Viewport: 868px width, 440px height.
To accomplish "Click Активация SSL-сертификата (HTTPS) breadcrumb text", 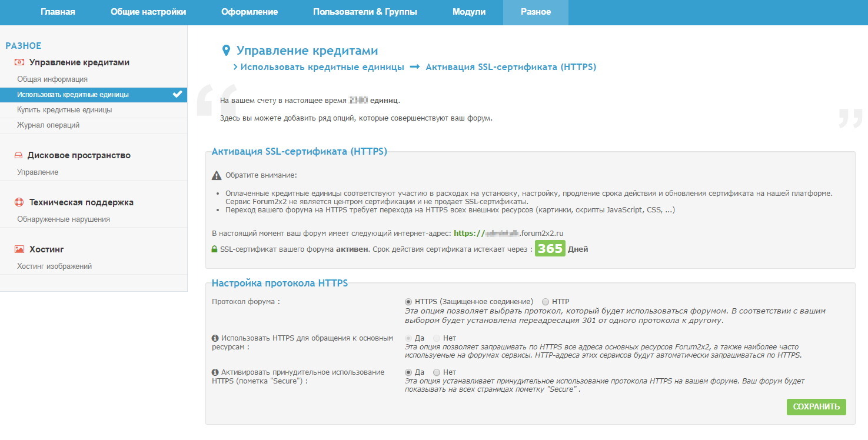I will click(511, 67).
